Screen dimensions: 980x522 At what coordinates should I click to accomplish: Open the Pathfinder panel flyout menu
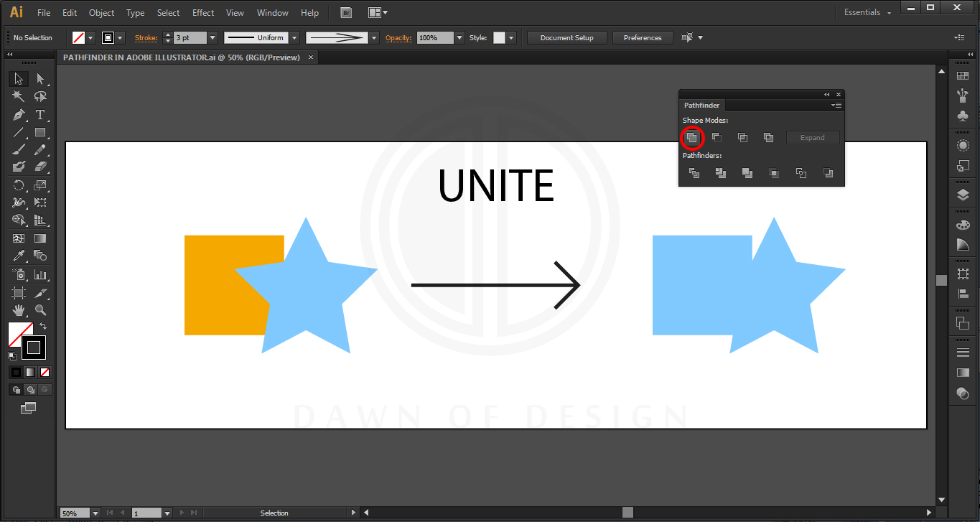tap(836, 105)
